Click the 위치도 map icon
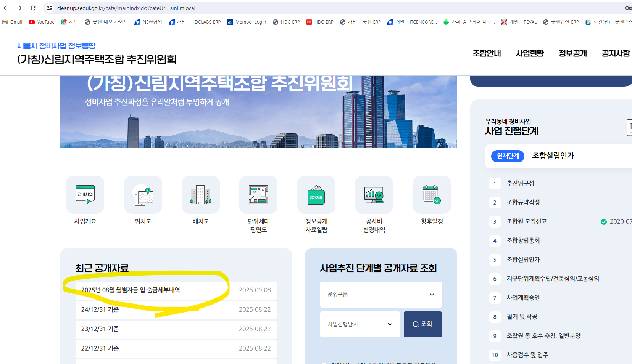 tap(143, 195)
